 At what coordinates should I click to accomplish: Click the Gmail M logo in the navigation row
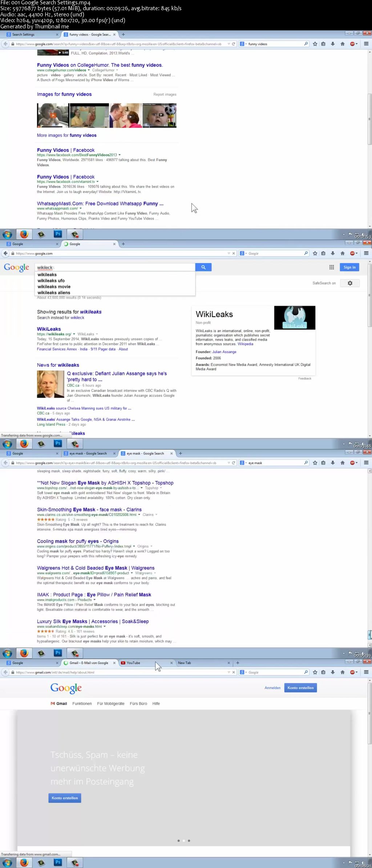point(53,704)
